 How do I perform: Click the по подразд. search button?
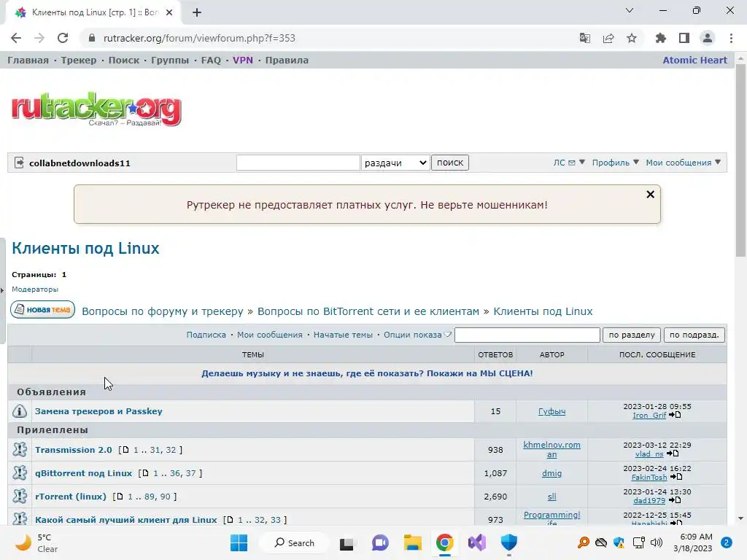coord(694,335)
